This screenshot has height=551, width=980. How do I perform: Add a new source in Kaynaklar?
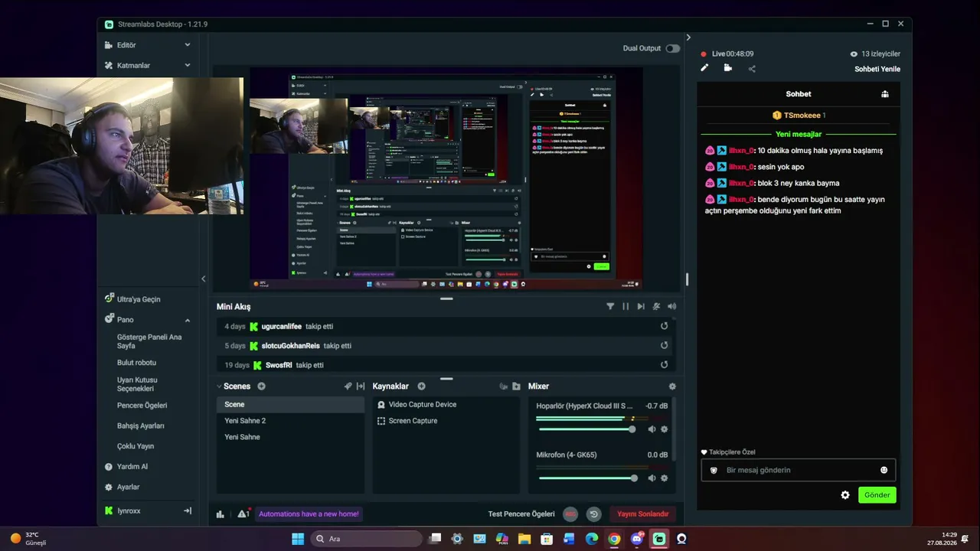pos(421,386)
